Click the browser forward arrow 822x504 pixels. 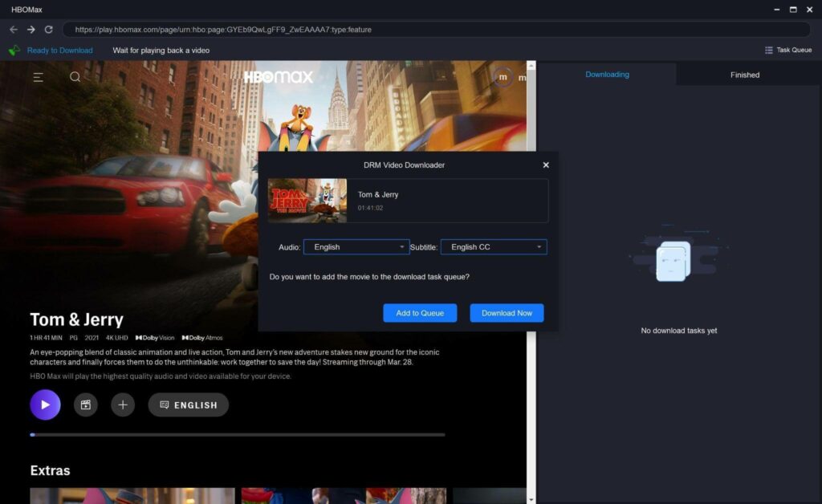(31, 30)
